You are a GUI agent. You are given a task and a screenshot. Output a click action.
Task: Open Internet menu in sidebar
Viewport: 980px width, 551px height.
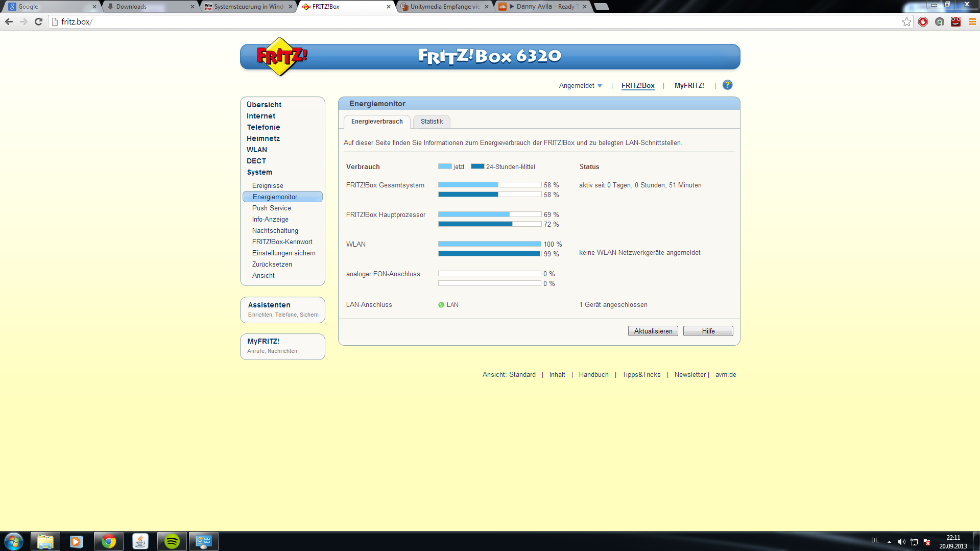(x=261, y=116)
